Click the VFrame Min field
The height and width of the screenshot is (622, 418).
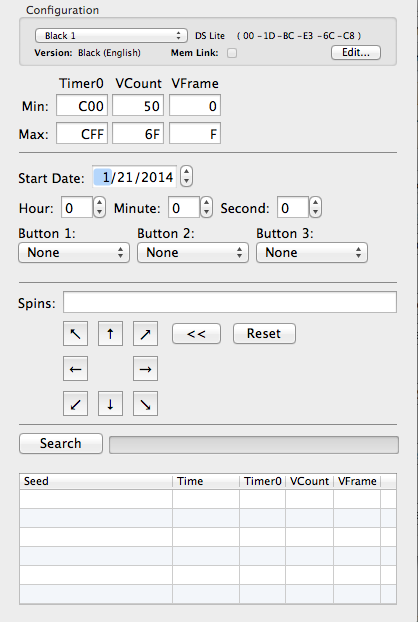tap(195, 106)
